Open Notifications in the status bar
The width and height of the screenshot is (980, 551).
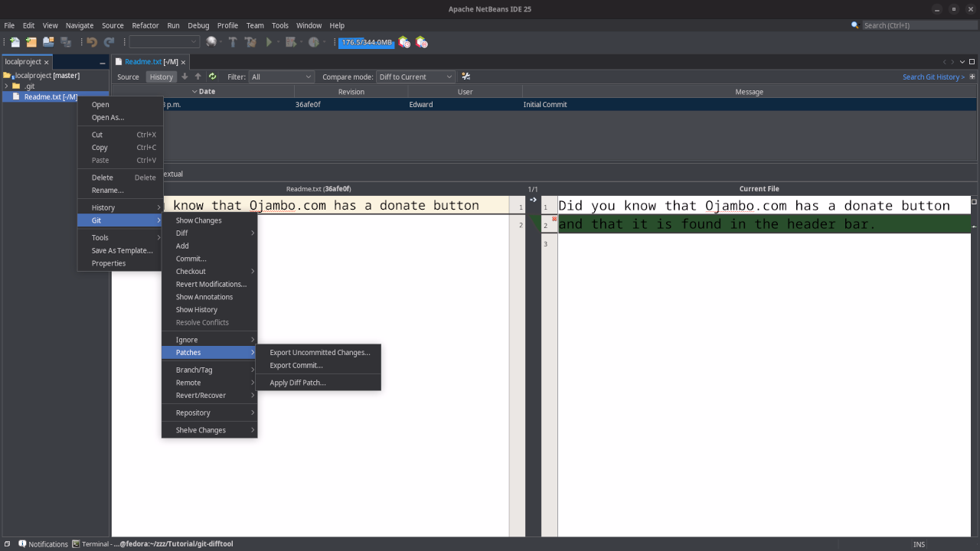[44, 544]
